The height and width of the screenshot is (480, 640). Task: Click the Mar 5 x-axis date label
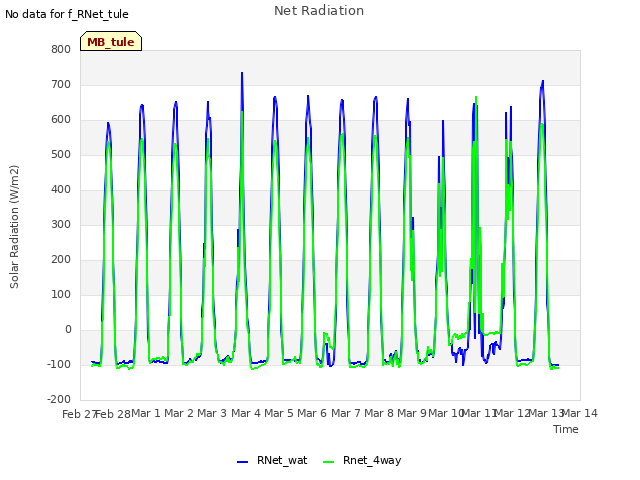(279, 413)
